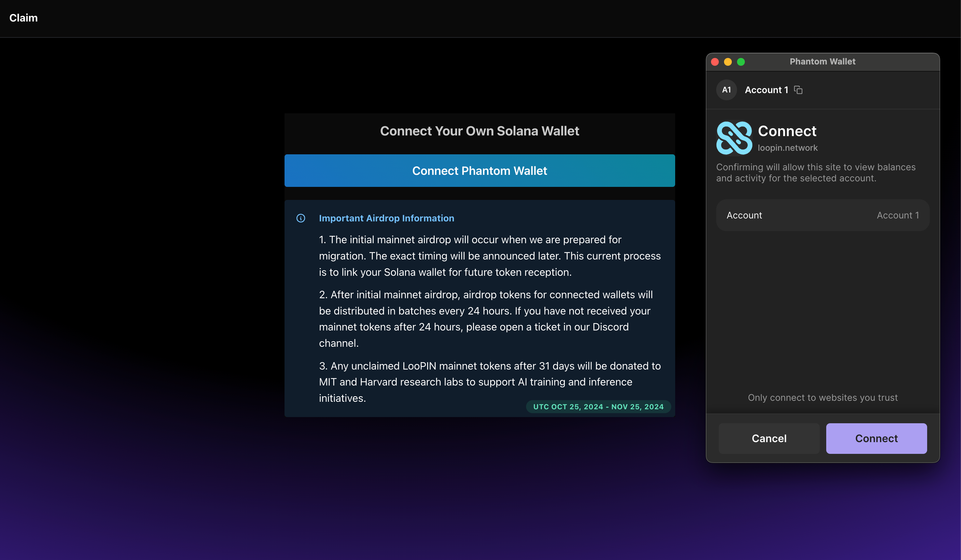This screenshot has height=560, width=961.
Task: Cancel the Phantom Wallet connection request
Action: [769, 438]
